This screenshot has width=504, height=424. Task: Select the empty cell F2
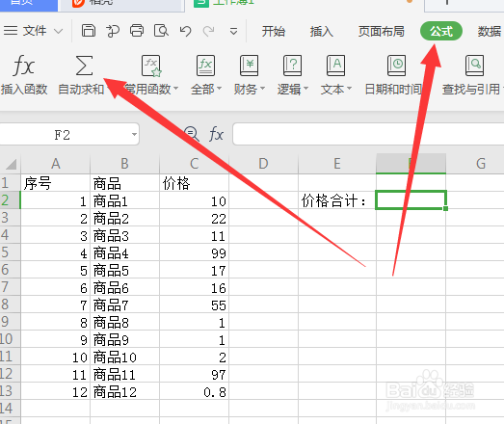pyautogui.click(x=411, y=199)
